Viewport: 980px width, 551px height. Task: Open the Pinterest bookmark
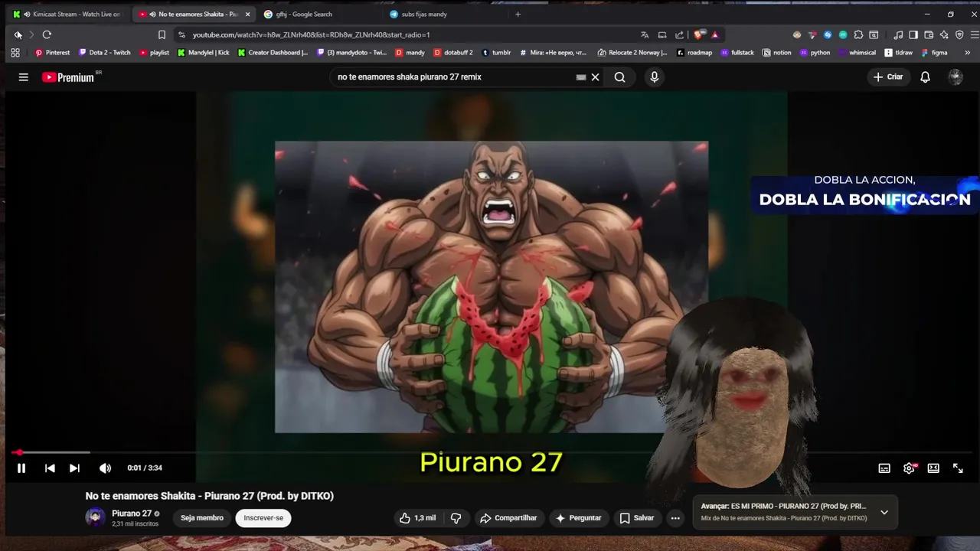52,53
